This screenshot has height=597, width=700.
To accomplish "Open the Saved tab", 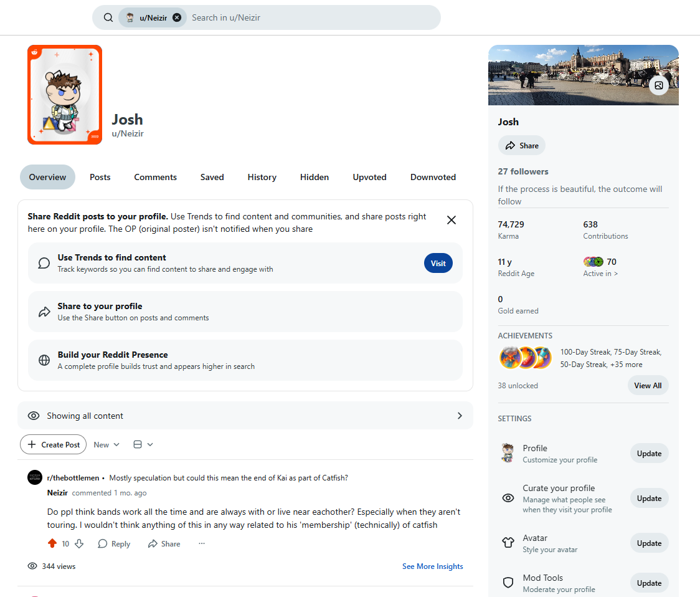I will point(212,177).
